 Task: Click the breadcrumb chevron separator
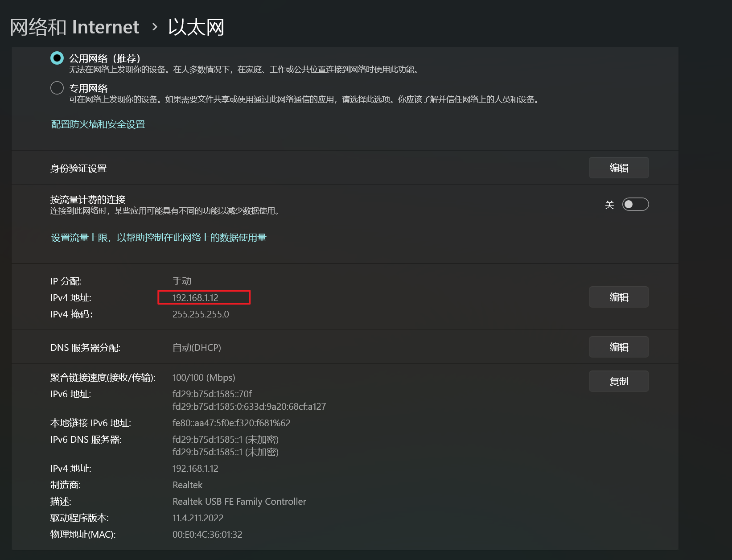(154, 28)
